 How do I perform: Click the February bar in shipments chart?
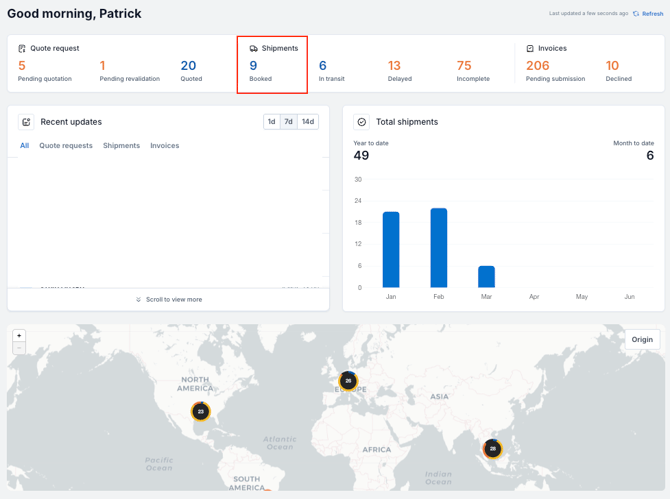click(438, 248)
